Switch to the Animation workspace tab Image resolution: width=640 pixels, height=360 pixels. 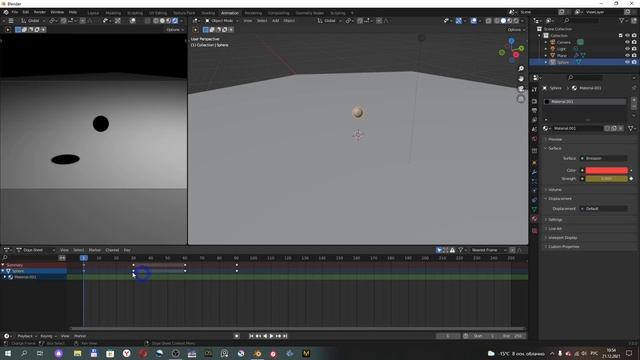pyautogui.click(x=230, y=13)
